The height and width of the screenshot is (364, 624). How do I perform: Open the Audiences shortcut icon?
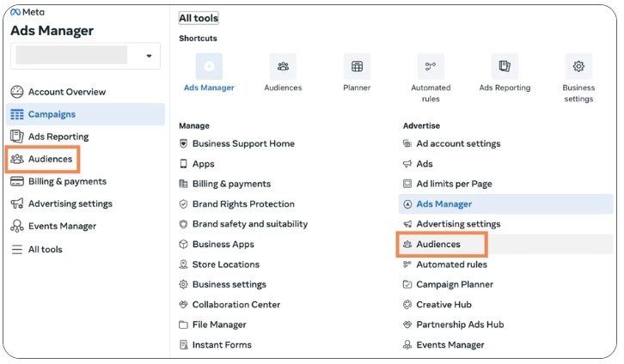[x=283, y=66]
